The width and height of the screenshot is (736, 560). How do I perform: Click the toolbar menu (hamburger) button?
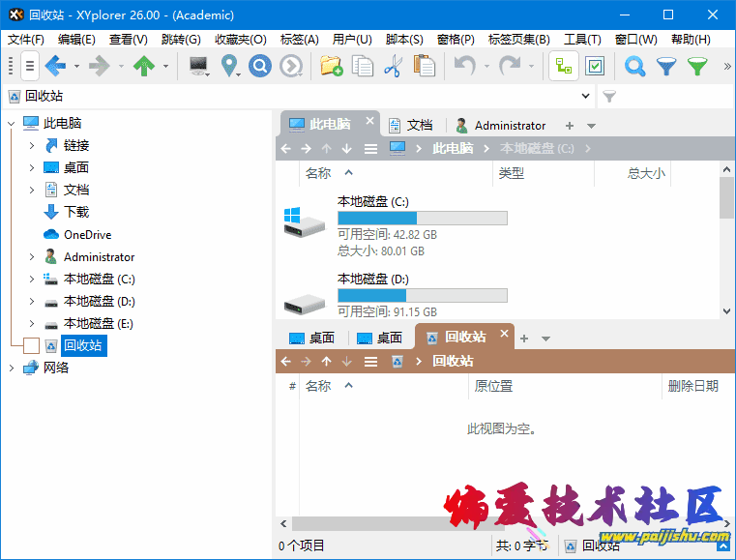30,66
